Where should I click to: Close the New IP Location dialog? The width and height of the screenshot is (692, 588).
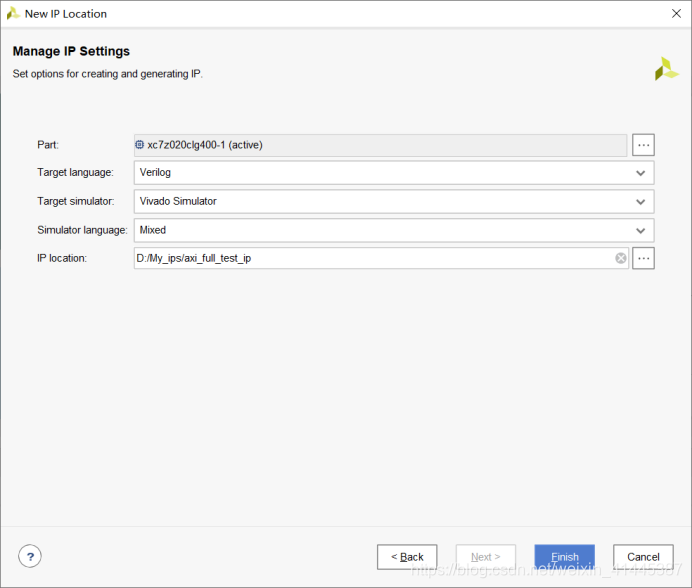(677, 14)
